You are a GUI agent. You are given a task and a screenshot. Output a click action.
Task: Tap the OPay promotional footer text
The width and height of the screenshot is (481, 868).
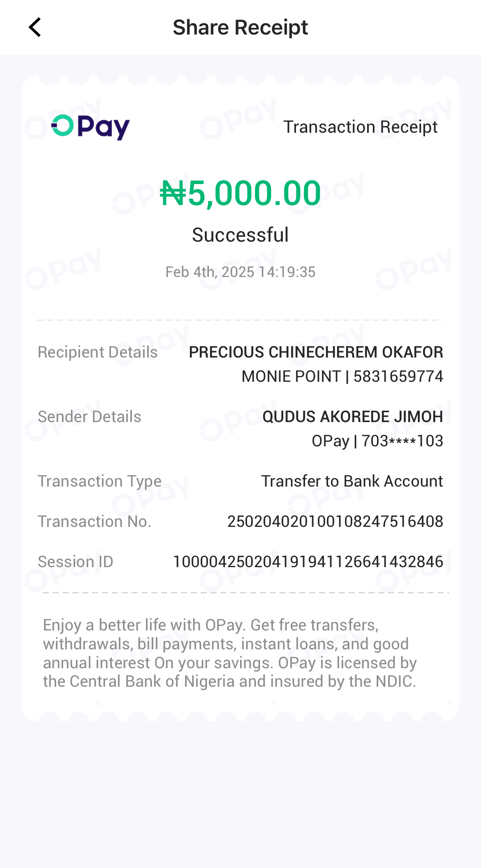coord(230,653)
